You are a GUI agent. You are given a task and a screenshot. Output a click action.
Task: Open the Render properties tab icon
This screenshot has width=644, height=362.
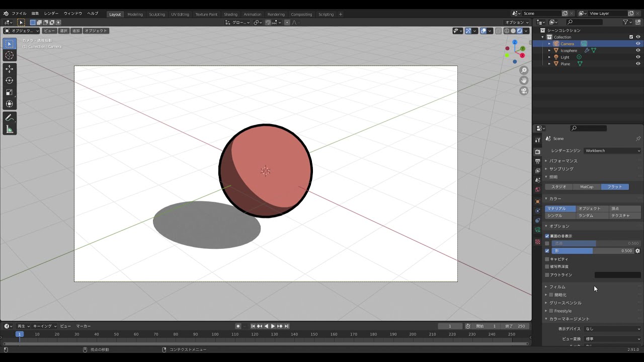537,152
